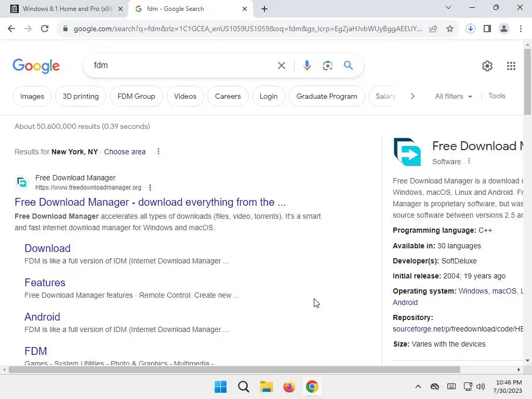This screenshot has height=399, width=532.
Task: Open Google quick settings gear
Action: (487, 66)
